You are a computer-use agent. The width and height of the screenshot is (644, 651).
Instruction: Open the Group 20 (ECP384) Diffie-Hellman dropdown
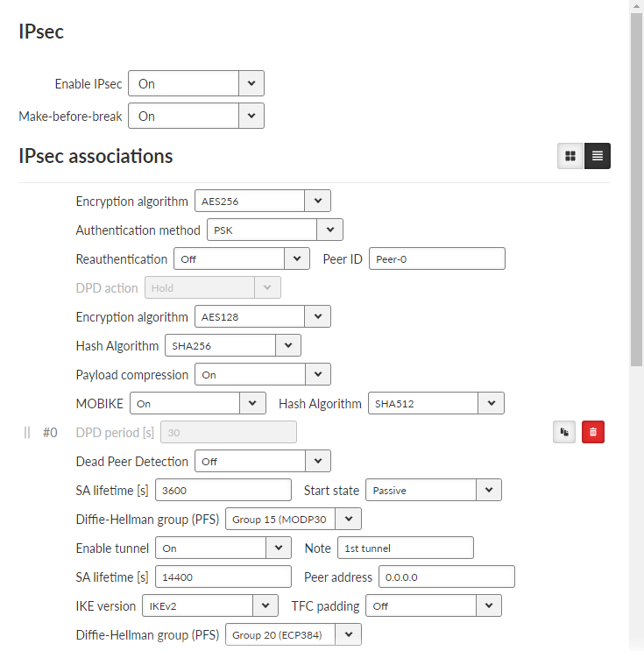tap(294, 635)
